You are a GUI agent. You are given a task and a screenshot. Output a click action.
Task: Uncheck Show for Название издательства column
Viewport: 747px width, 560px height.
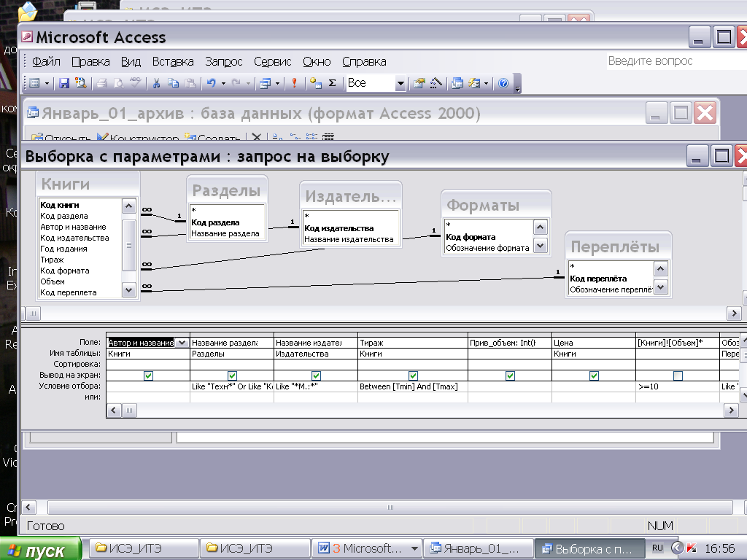pos(316,376)
